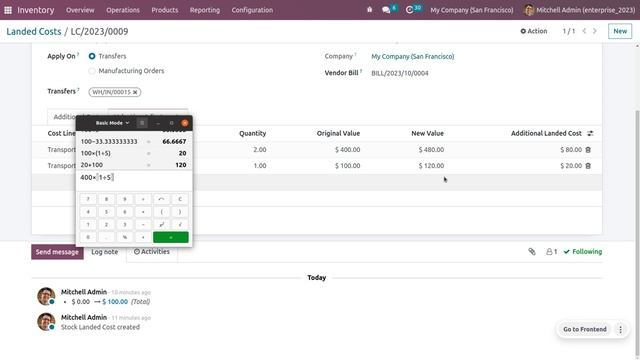Click the New button
The image size is (640, 360).
[620, 31]
